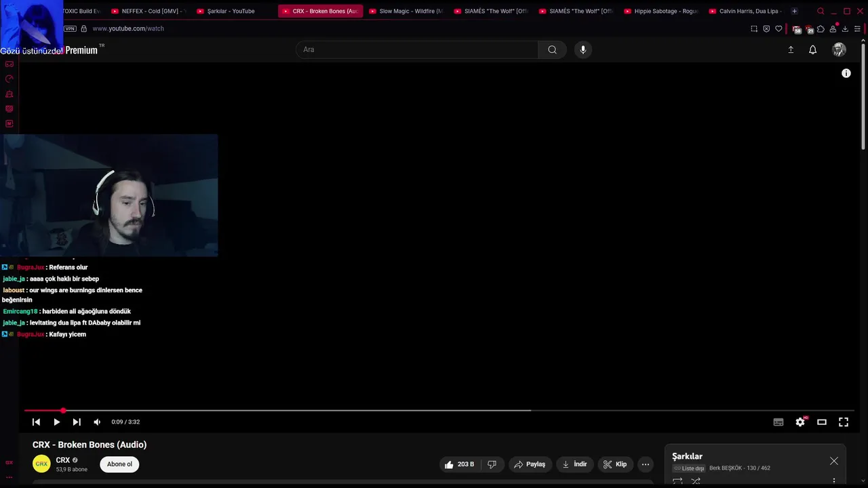Switch to Calvin Harris, Dua Lipa tab
This screenshot has width=868, height=488.
[746, 11]
